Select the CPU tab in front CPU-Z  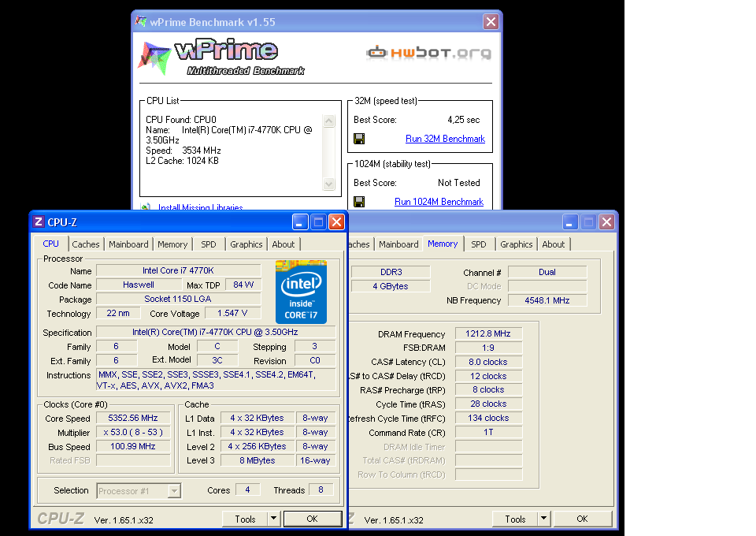coord(50,244)
